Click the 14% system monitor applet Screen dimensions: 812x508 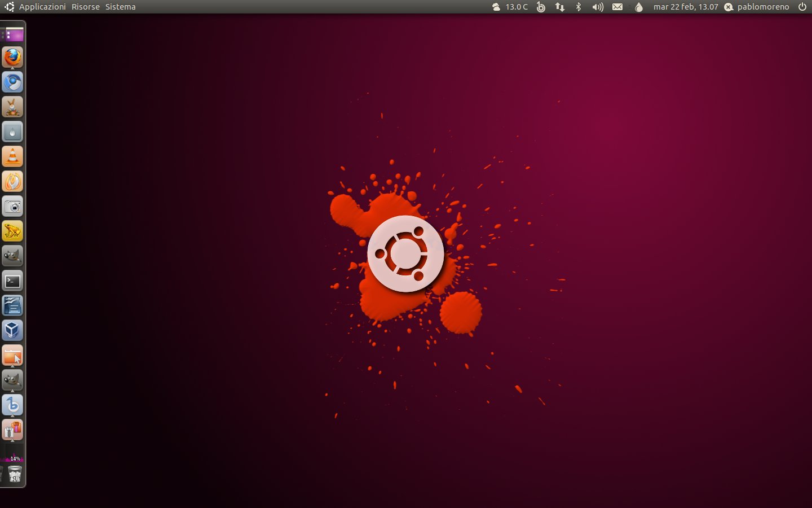coord(14,453)
